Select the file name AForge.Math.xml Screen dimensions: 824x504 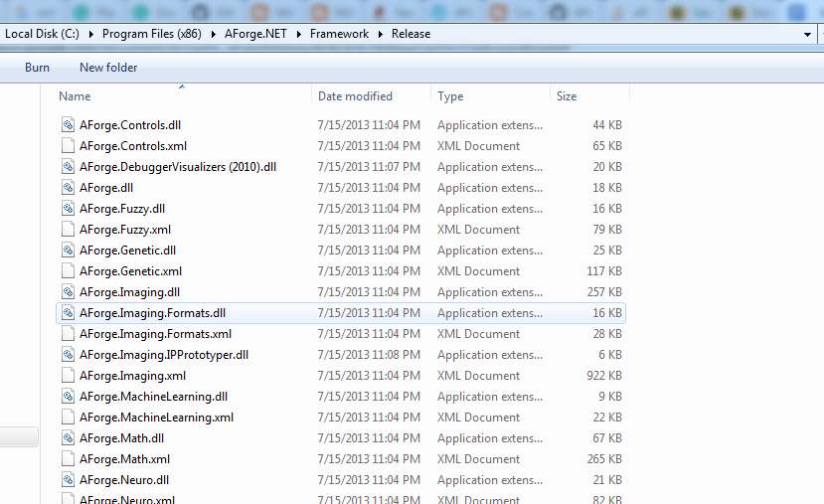[x=124, y=459]
